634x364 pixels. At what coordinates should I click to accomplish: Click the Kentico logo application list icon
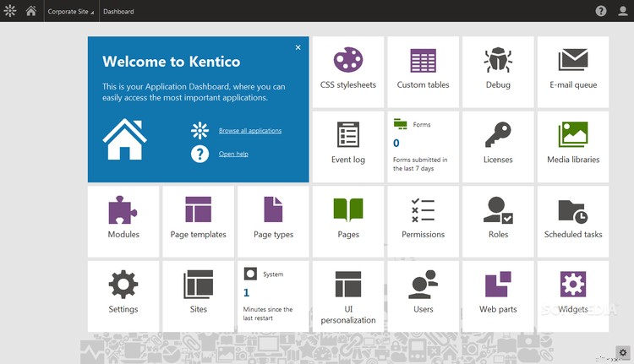click(10, 11)
